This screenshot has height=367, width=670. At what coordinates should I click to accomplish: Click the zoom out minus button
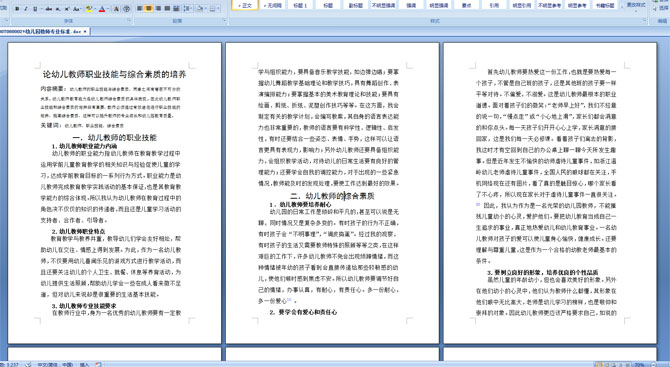pos(653,364)
